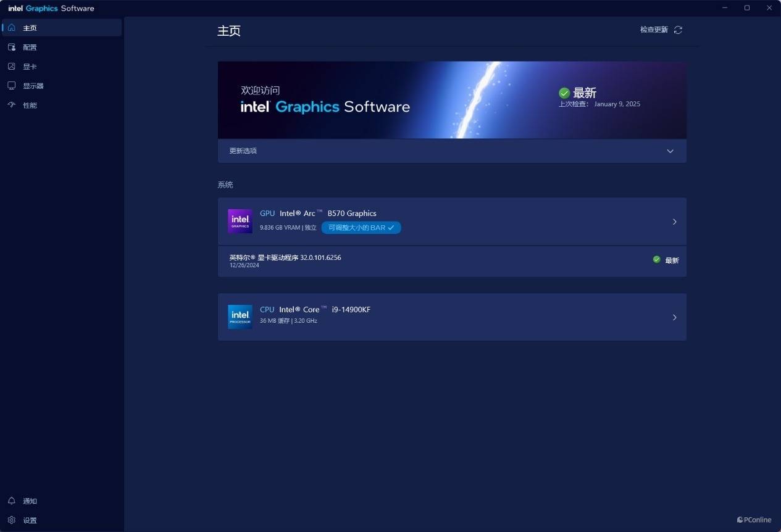The image size is (781, 532).
Task: Expand the 更新选项 dropdown chevron
Action: click(x=670, y=151)
